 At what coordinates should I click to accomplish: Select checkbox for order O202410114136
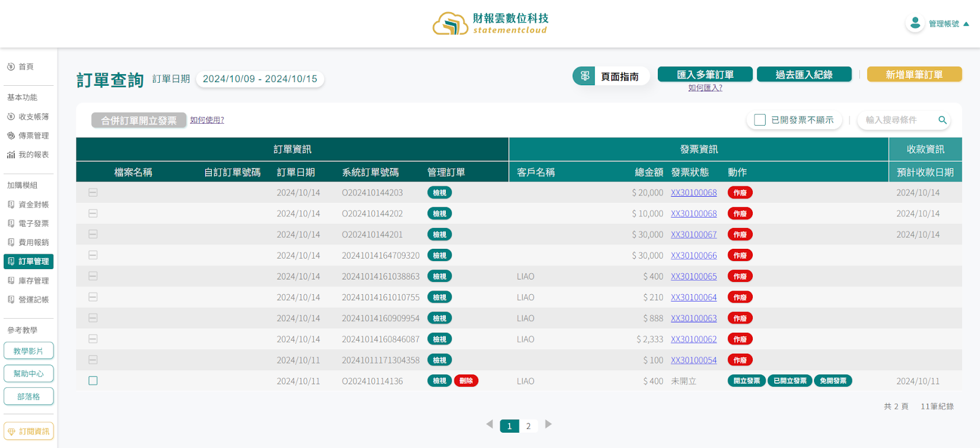click(x=93, y=381)
